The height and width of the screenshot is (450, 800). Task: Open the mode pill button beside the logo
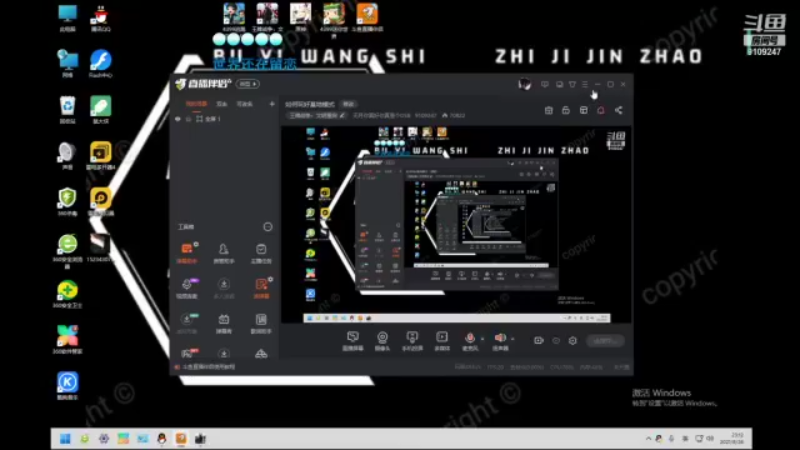coord(248,84)
